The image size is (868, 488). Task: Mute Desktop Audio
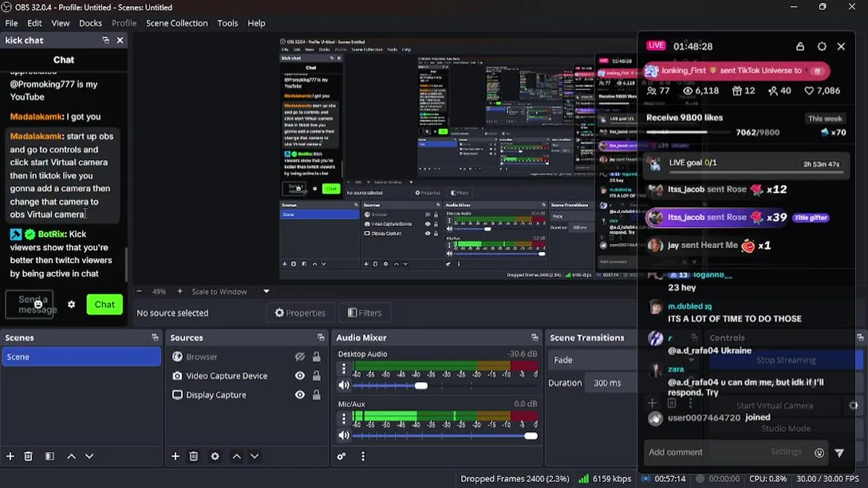coord(344,385)
